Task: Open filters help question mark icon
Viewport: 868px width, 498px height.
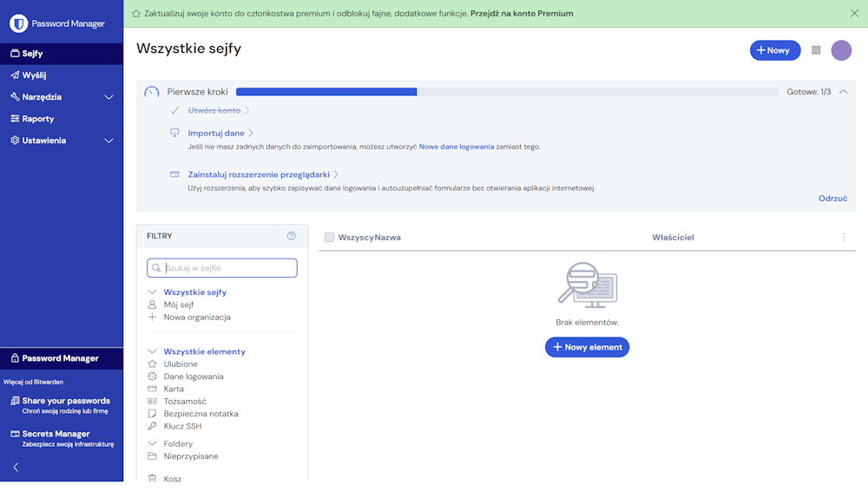Action: point(292,236)
